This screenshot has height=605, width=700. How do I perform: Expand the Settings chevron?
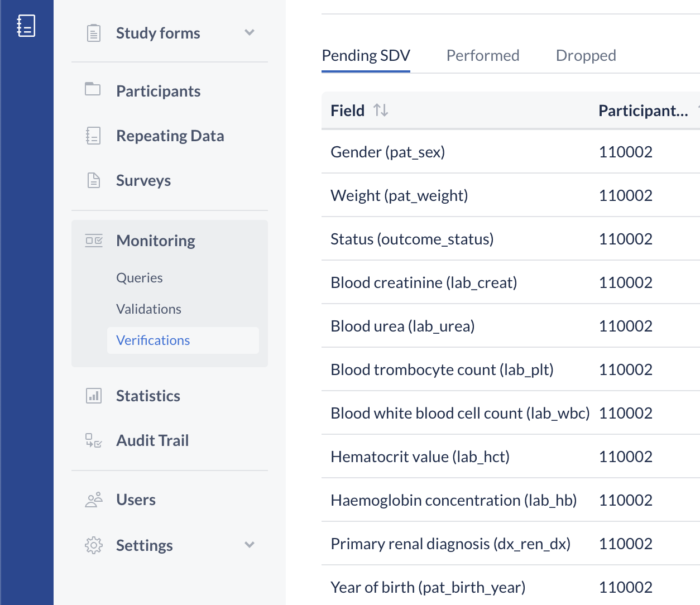[x=250, y=545]
